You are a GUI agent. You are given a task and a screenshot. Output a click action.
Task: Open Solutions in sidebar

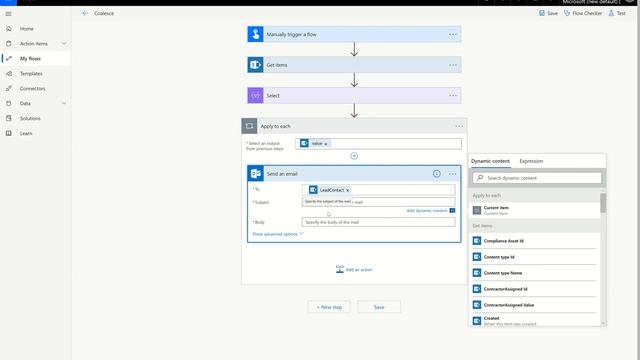pos(30,118)
